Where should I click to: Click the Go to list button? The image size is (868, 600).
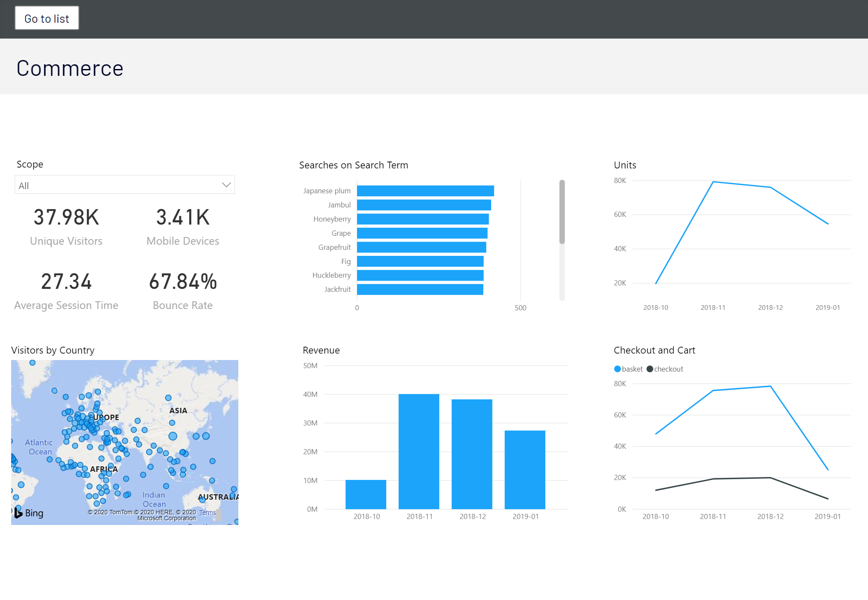pyautogui.click(x=47, y=18)
